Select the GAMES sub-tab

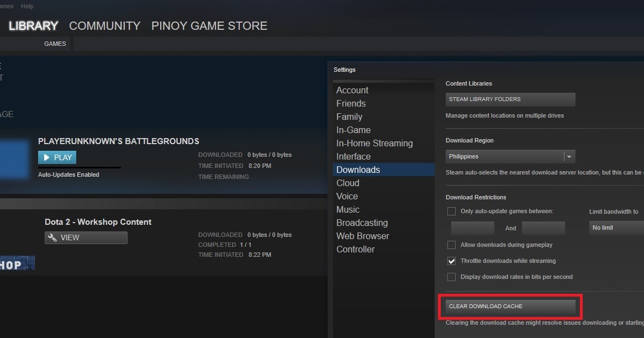click(55, 44)
